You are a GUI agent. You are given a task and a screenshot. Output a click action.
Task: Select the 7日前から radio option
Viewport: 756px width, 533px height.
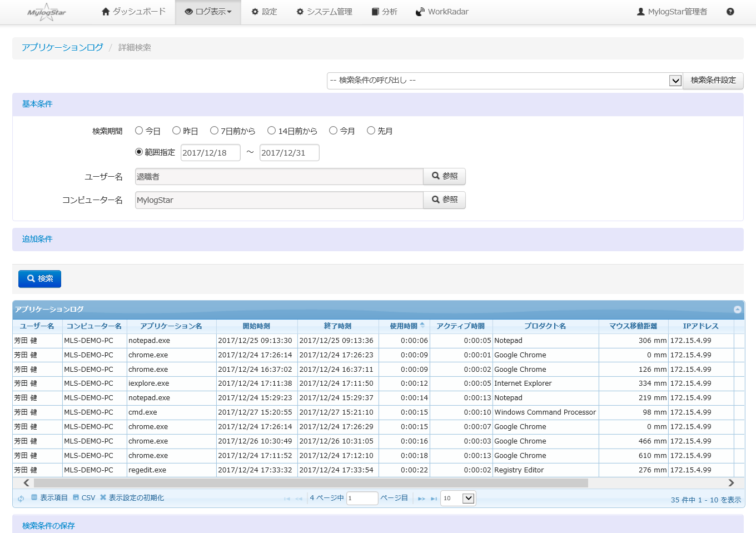pyautogui.click(x=214, y=131)
